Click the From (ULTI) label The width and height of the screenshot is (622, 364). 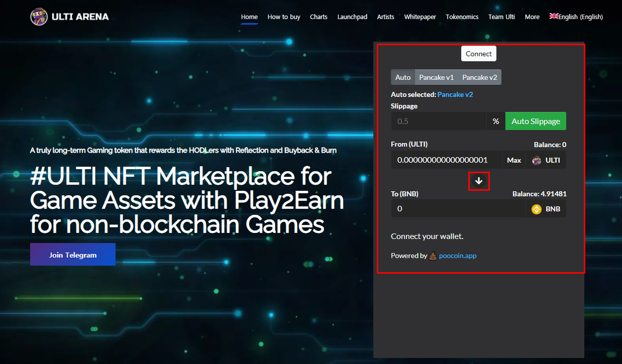tap(409, 144)
